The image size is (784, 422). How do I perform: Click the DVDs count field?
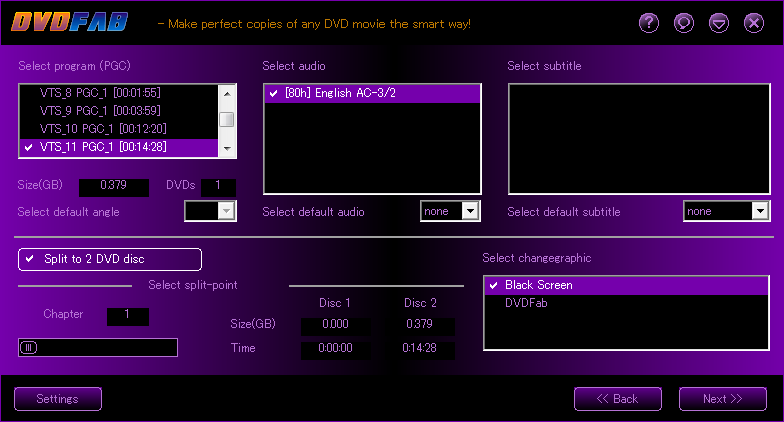[218, 186]
